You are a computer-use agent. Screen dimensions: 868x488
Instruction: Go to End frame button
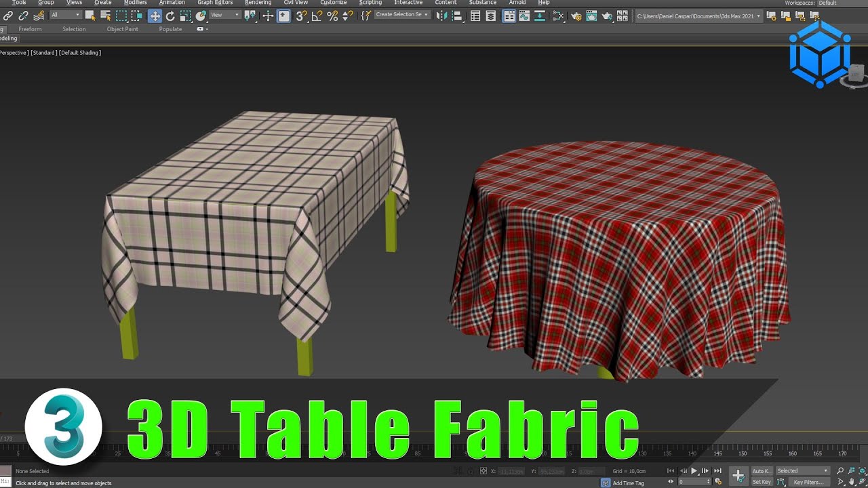coord(717,471)
